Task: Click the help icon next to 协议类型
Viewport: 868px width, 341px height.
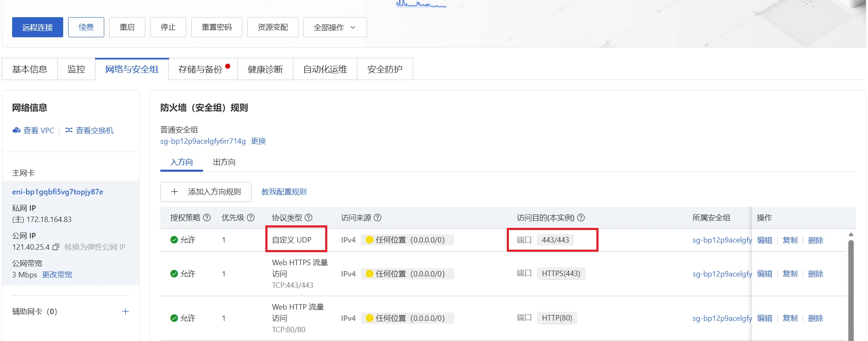Action: point(308,217)
